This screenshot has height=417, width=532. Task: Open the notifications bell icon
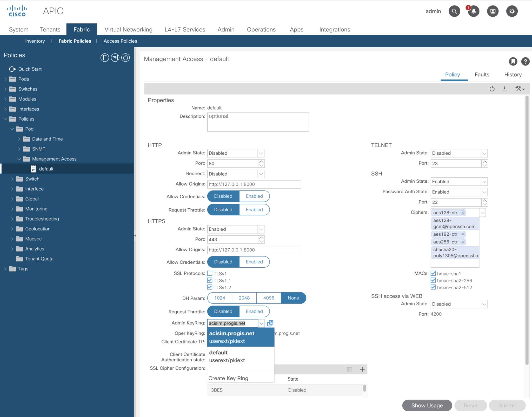point(474,11)
